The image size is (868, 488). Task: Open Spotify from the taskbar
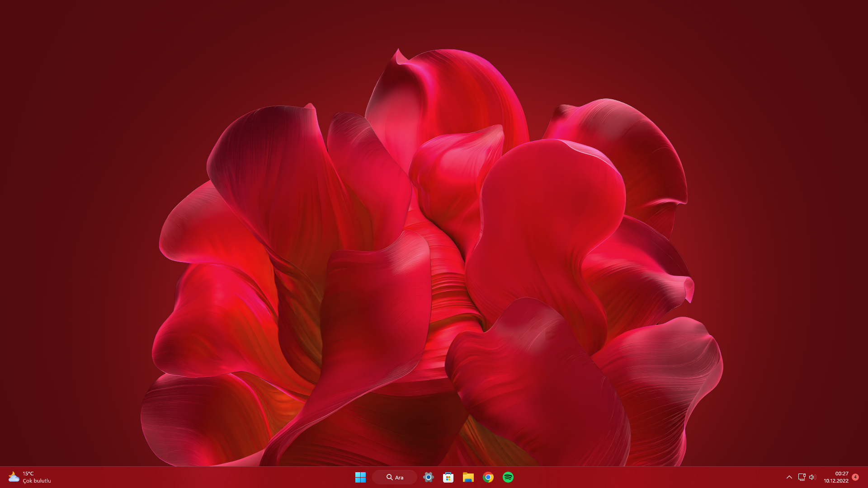(508, 477)
